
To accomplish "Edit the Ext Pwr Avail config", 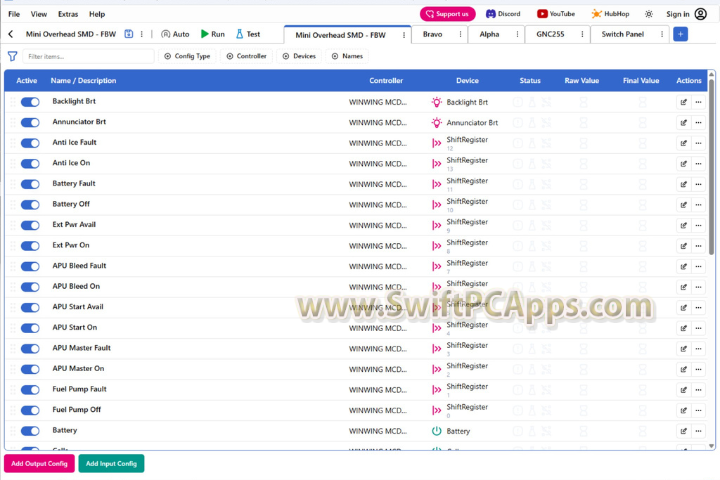I will [684, 226].
